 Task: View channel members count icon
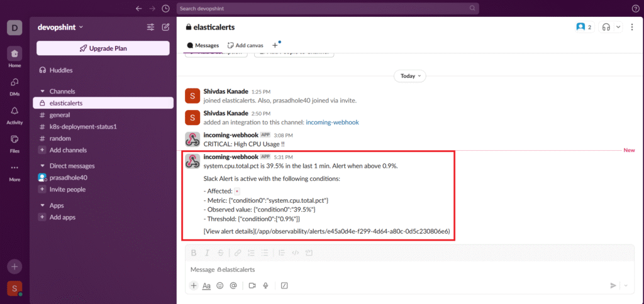click(584, 27)
